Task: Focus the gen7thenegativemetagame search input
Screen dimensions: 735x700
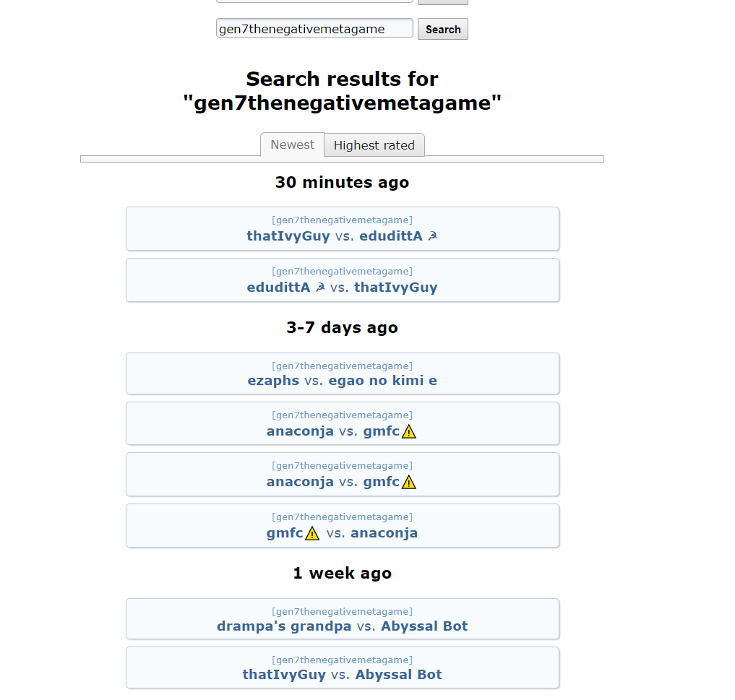Action: pyautogui.click(x=314, y=29)
